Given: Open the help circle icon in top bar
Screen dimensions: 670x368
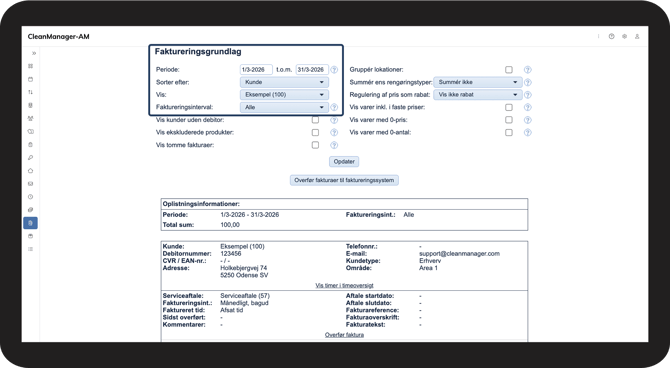Looking at the screenshot, I should click(x=611, y=37).
